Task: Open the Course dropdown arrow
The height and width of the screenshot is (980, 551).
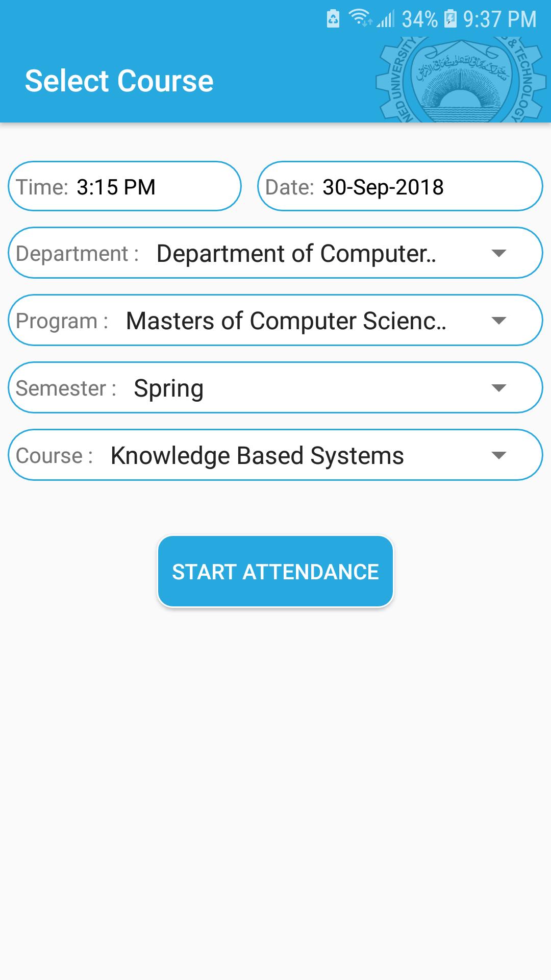Action: point(498,455)
